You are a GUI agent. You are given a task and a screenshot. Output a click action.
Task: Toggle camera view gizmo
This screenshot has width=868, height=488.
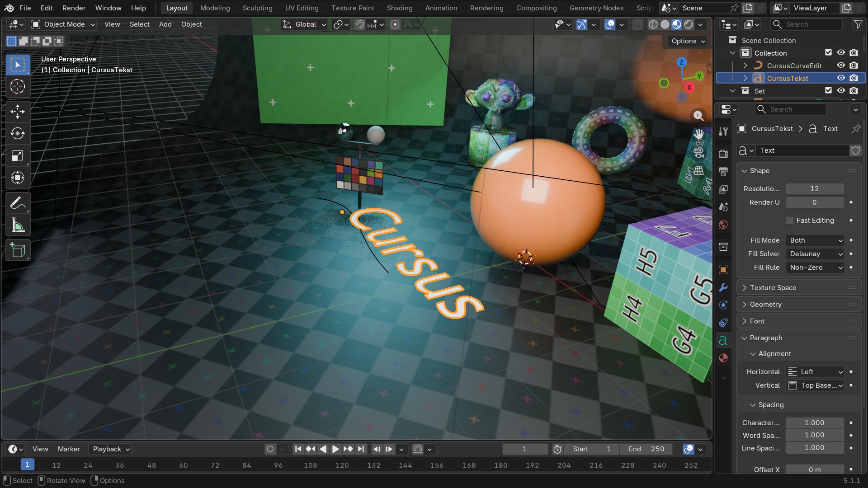coord(698,152)
